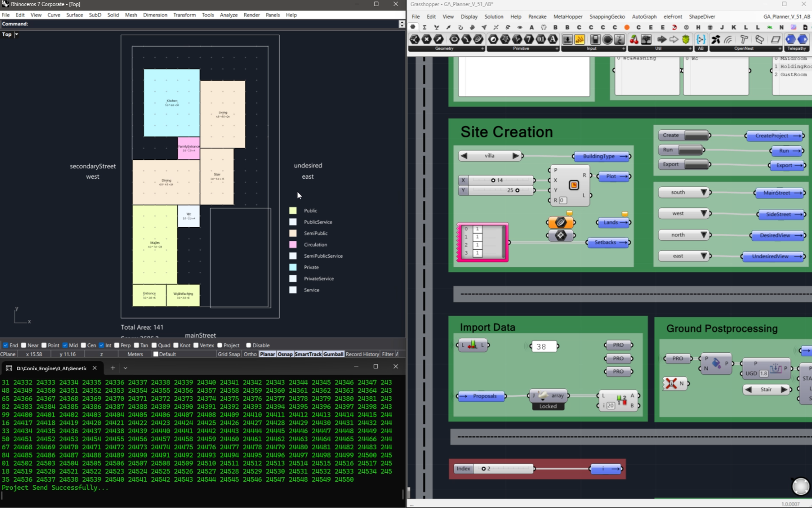The image size is (812, 508).
Task: Disable the End object snap
Action: [x=6, y=345]
